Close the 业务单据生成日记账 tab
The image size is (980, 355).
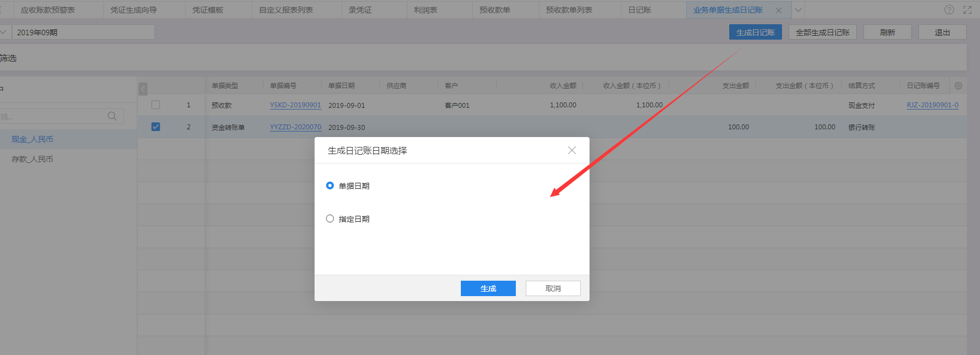point(779,10)
